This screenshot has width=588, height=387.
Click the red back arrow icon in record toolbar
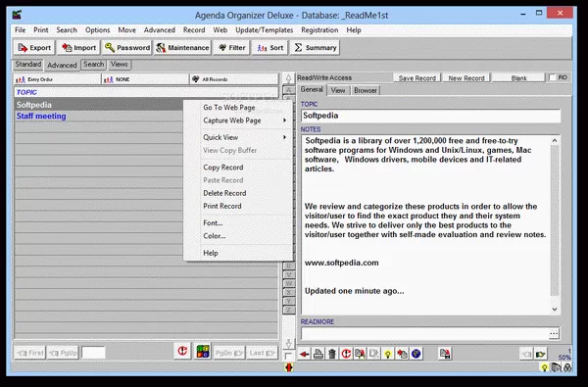(x=305, y=354)
